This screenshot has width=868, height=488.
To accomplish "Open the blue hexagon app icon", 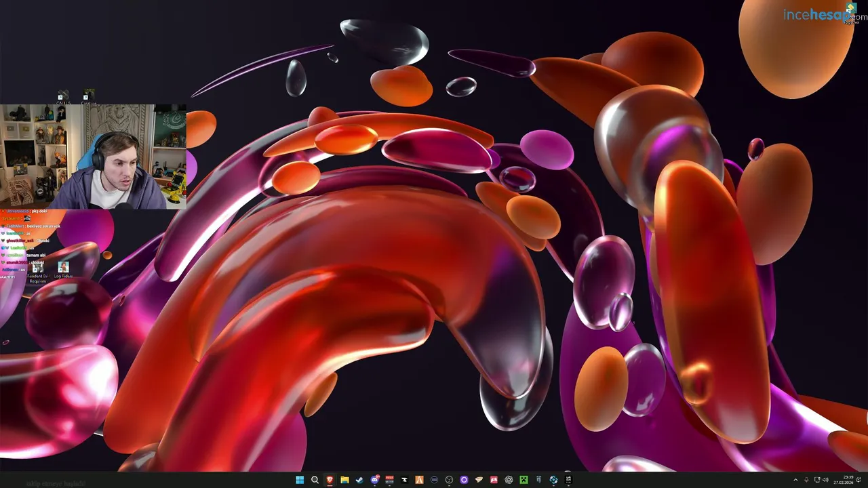I will coord(553,480).
